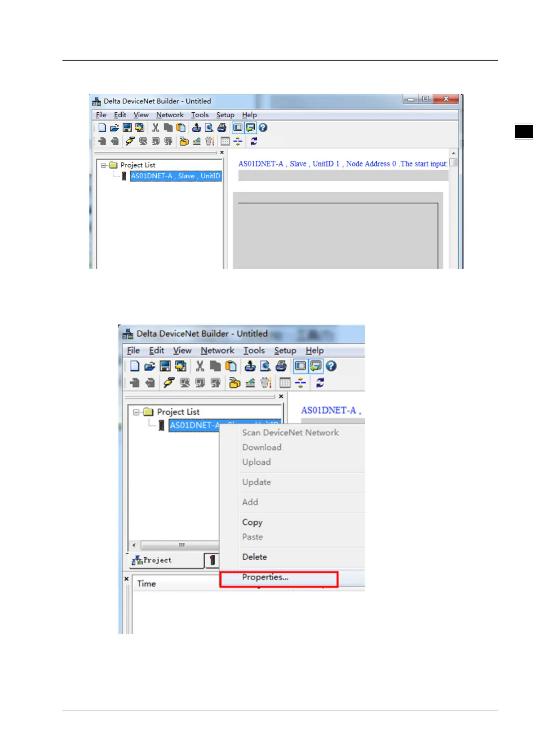535x756 pixels.
Task: Select AS01DNET-A node in lower window tree
Action: click(194, 425)
